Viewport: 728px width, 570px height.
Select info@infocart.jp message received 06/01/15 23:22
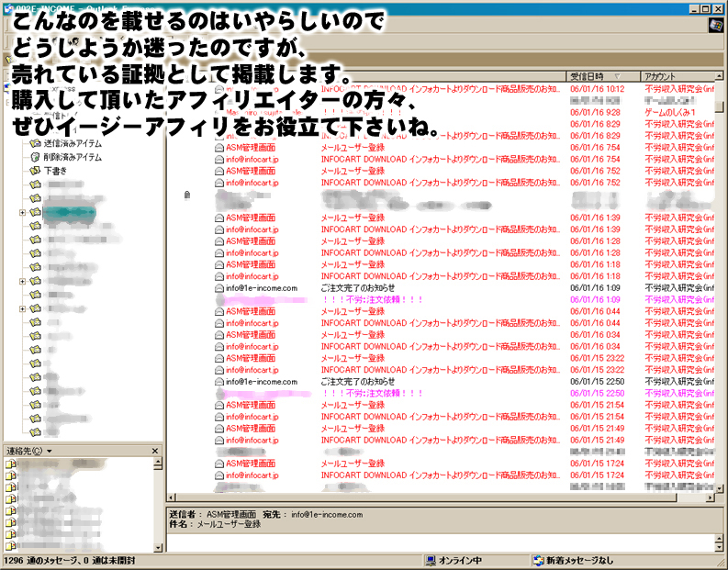[x=464, y=370]
